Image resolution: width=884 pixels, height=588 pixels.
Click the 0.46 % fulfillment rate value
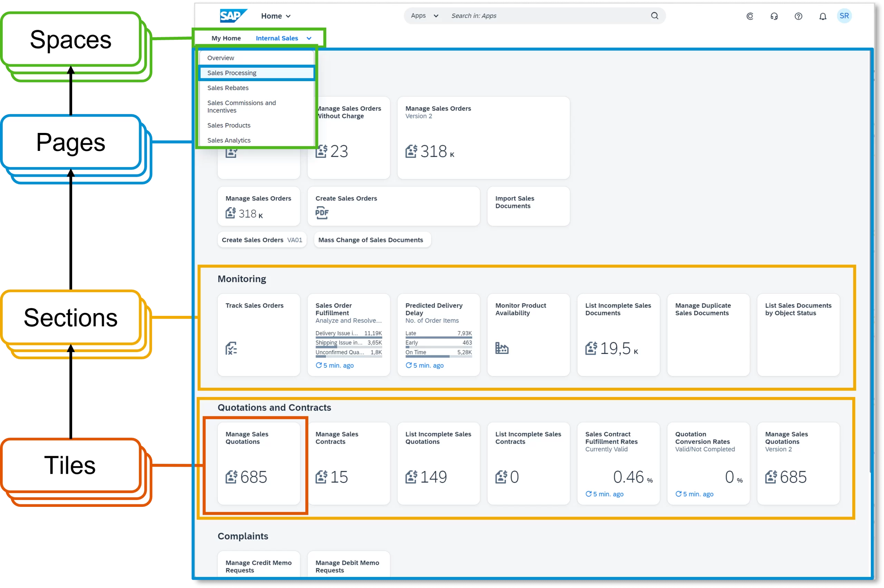tap(633, 477)
